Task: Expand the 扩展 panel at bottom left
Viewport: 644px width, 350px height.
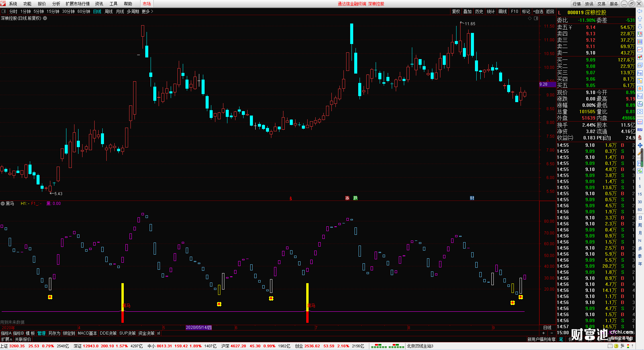Action: pos(6,339)
